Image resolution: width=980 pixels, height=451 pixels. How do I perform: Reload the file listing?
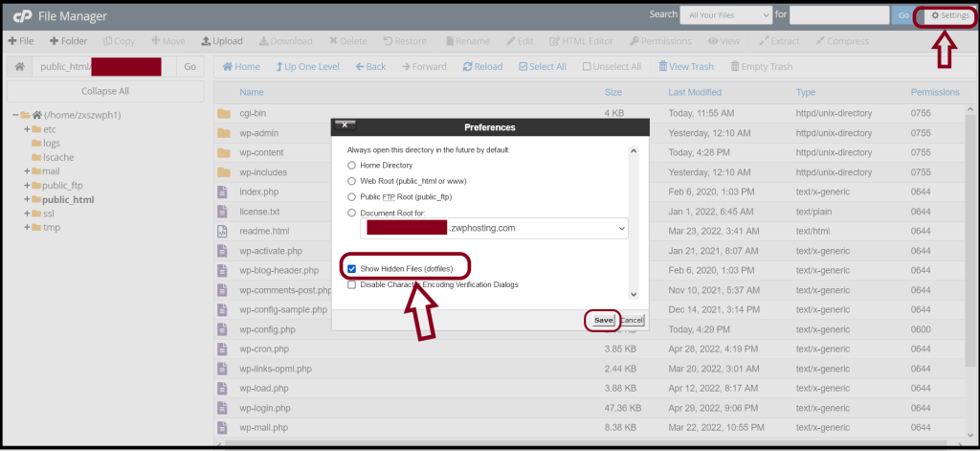click(482, 67)
